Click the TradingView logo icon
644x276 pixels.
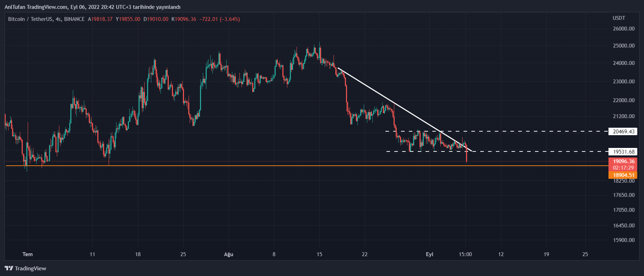9,269
